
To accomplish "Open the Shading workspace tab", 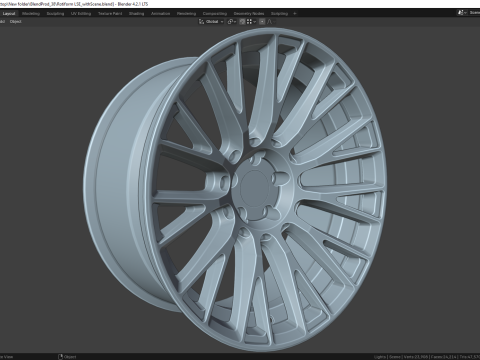I will [x=137, y=14].
